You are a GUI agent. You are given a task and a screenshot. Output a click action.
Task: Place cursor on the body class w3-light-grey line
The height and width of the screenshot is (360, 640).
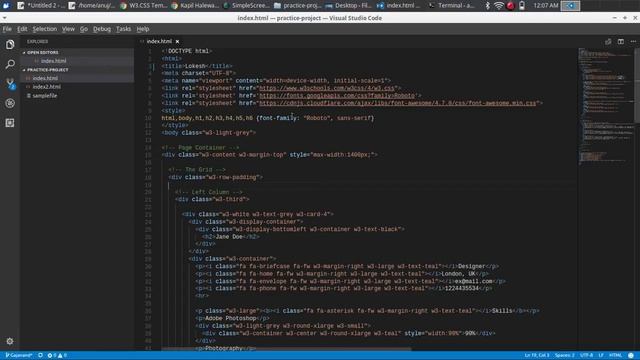[209, 133]
